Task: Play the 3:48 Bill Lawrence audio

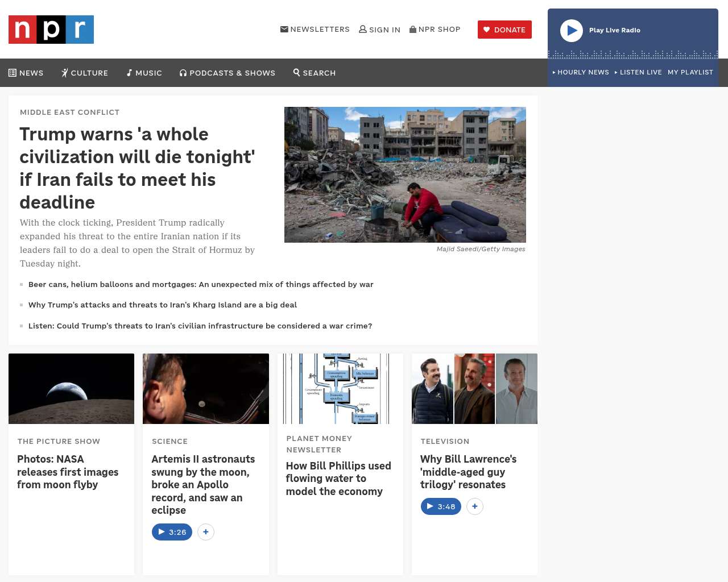Action: click(441, 506)
